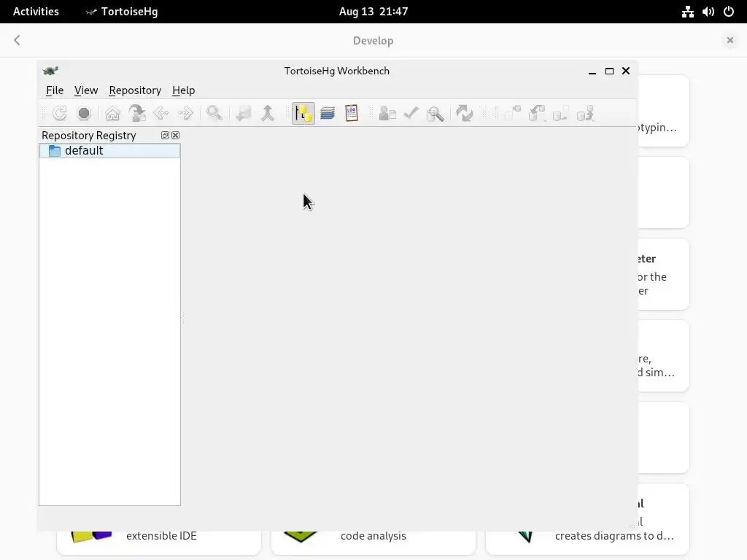Toggle the Patch Queue stacked layers icon
The height and width of the screenshot is (560, 747).
coord(328,113)
